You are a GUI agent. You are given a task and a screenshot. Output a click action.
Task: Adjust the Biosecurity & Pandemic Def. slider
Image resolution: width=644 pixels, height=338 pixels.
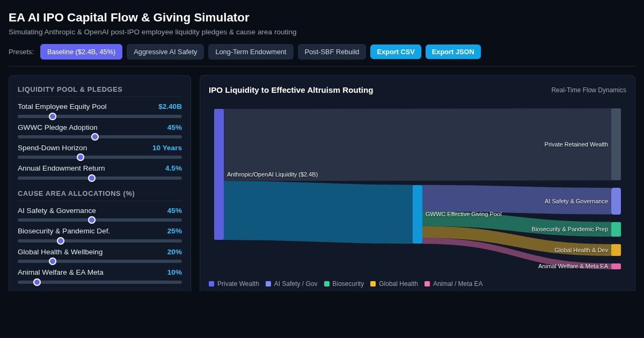point(100,241)
